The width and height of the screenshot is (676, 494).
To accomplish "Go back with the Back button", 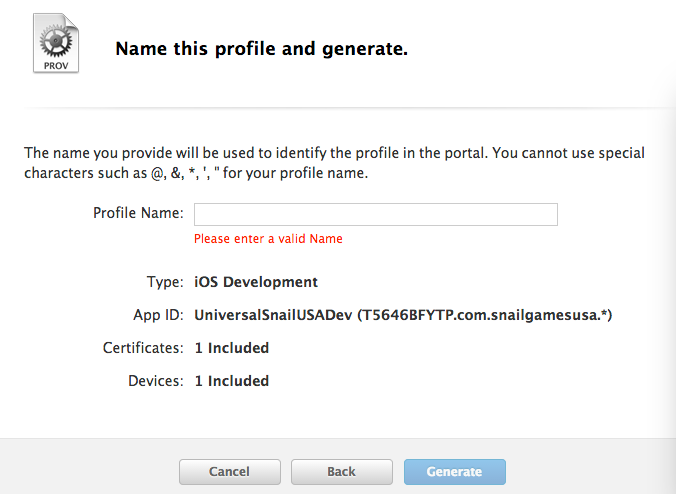I will (341, 472).
